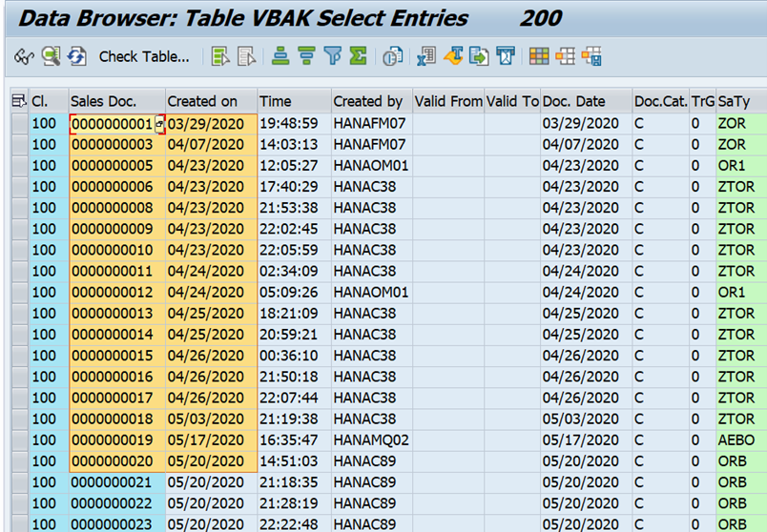Screen dimensions: 767x532
Task: Click the Total sigma icon
Action: tap(358, 57)
